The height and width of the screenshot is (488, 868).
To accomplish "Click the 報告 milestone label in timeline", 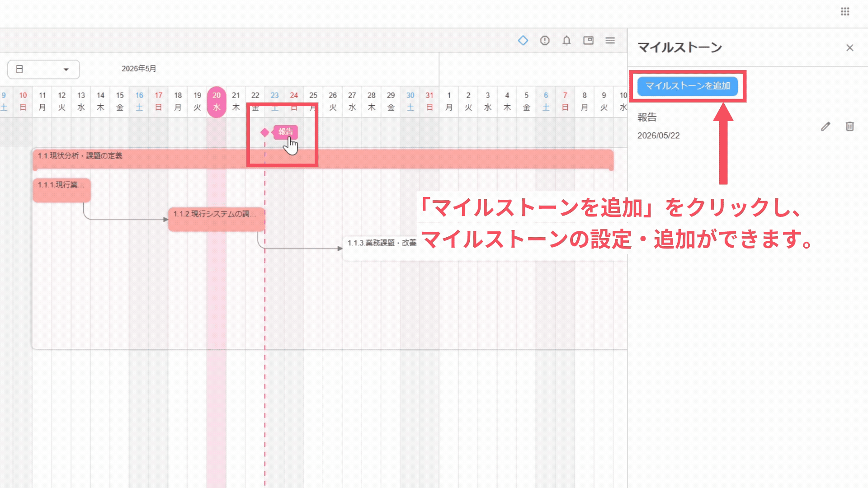I will point(286,132).
